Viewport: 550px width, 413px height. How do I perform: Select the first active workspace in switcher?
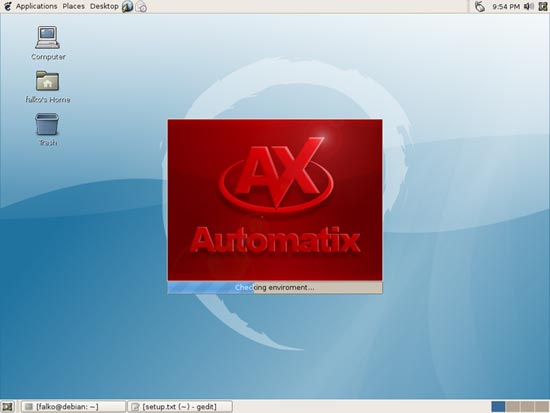[498, 407]
